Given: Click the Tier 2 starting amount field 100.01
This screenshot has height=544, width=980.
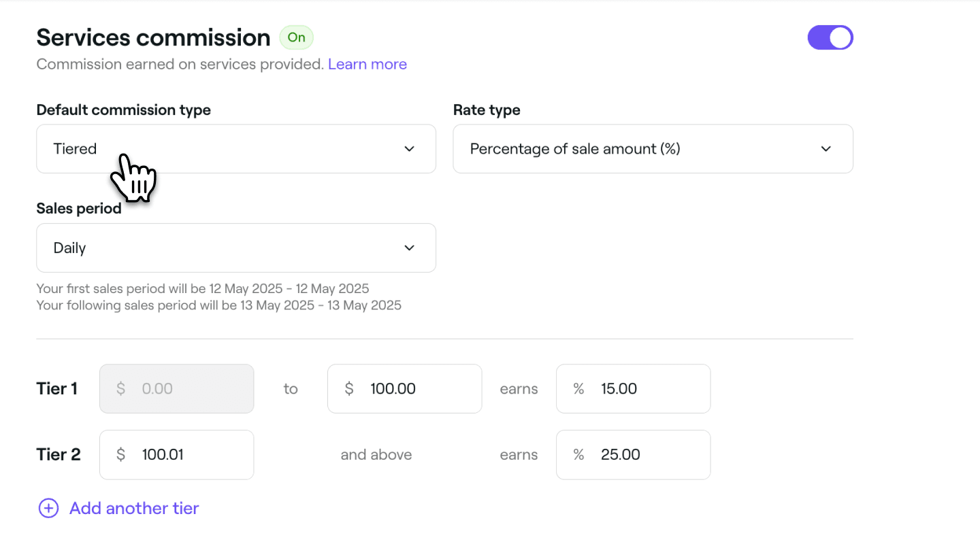Looking at the screenshot, I should tap(187, 455).
